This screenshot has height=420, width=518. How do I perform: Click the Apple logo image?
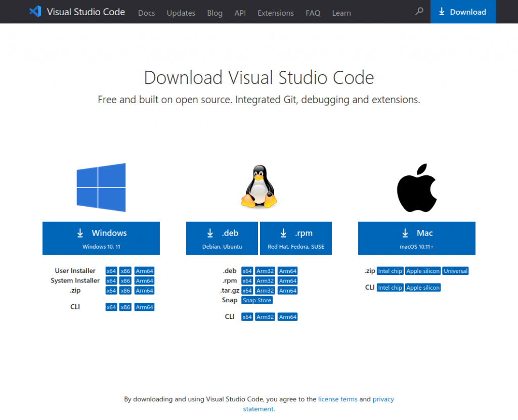tap(417, 188)
